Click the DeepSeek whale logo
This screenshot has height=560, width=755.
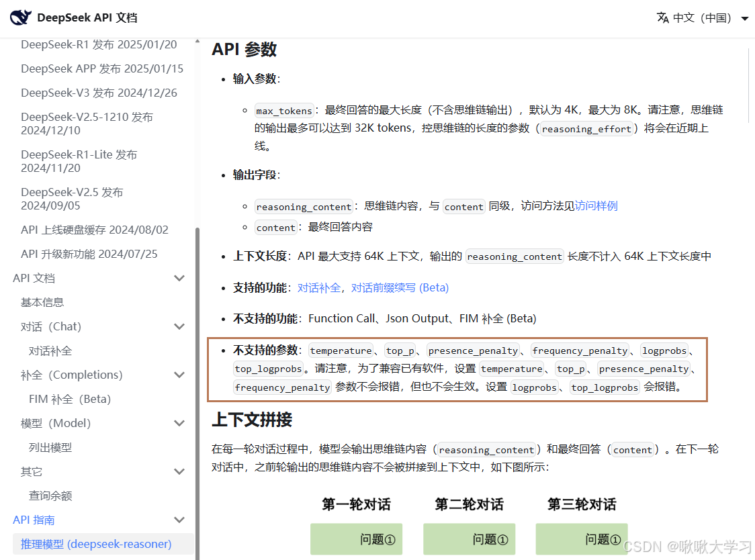[21, 18]
